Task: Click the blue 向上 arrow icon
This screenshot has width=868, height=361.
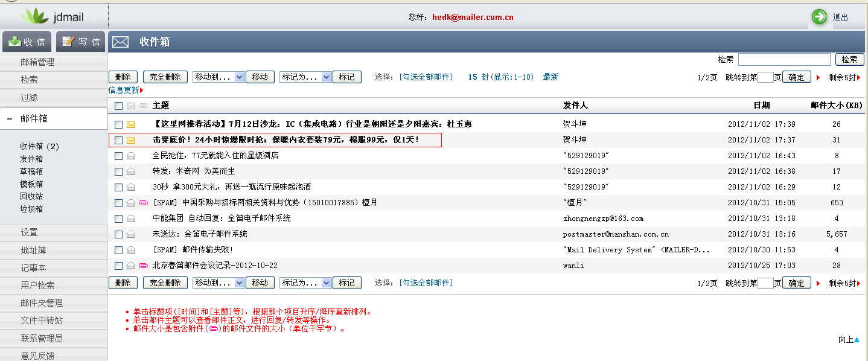Action: tap(857, 340)
